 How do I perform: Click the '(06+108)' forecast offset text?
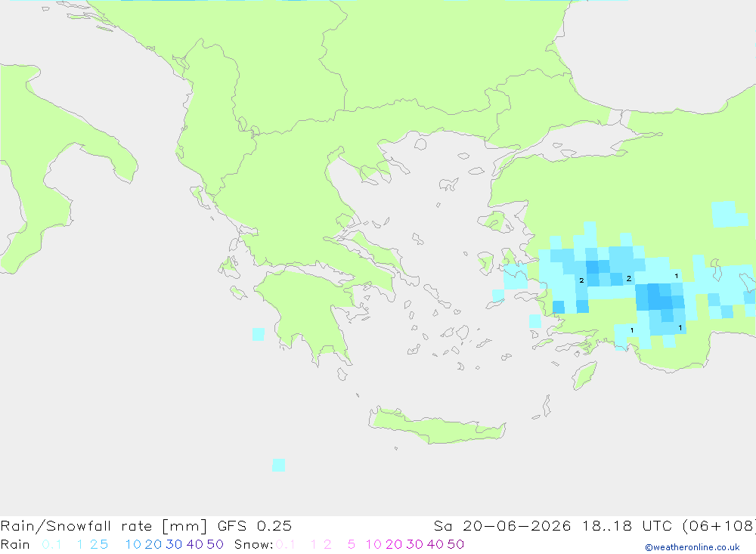click(x=719, y=526)
